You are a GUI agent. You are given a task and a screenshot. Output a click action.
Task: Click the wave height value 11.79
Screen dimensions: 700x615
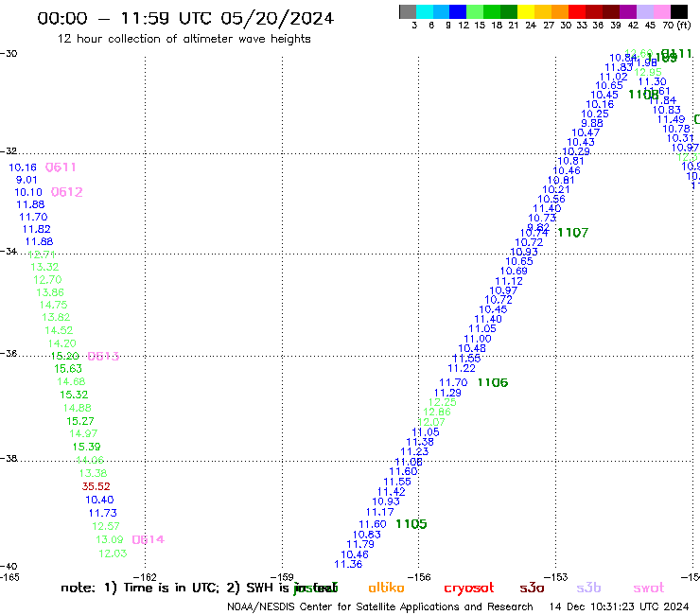point(360,544)
